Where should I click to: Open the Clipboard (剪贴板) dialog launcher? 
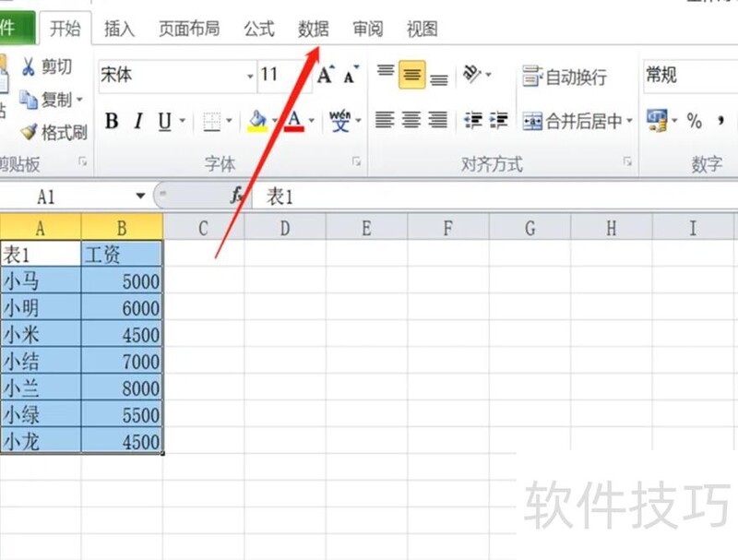(83, 161)
